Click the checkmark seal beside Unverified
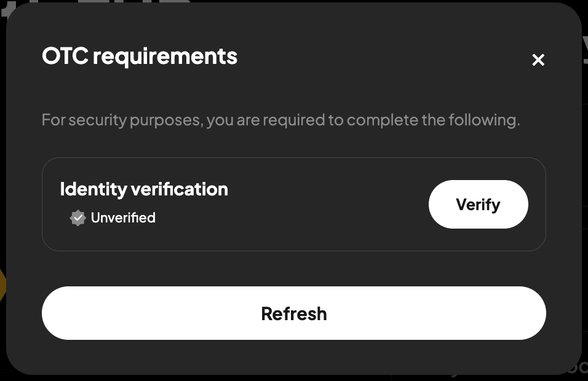This screenshot has height=381, width=588. [77, 218]
